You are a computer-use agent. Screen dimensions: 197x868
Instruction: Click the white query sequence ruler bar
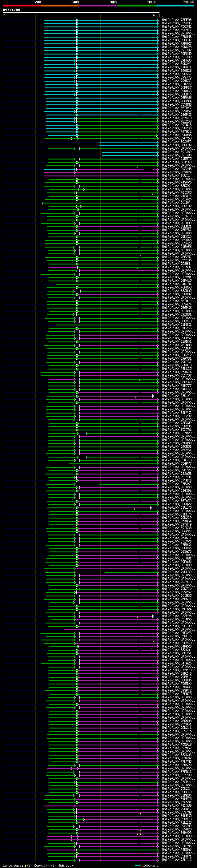coord(81,12)
